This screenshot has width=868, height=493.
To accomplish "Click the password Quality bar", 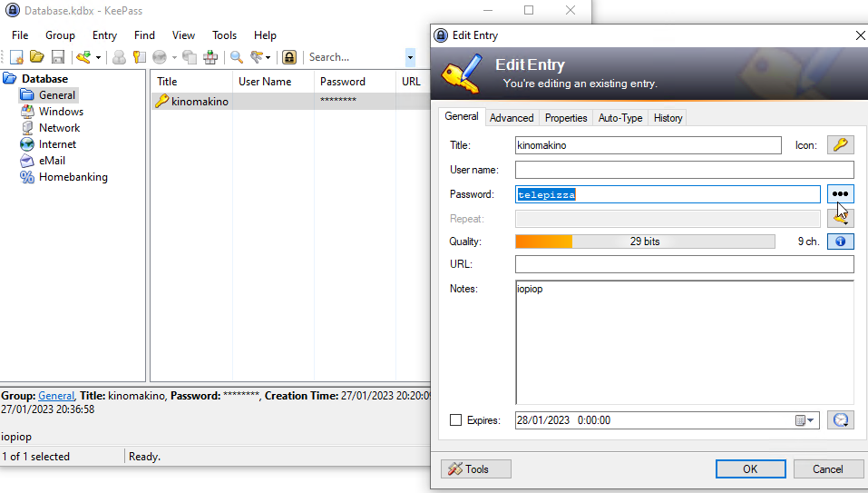I will [x=645, y=242].
